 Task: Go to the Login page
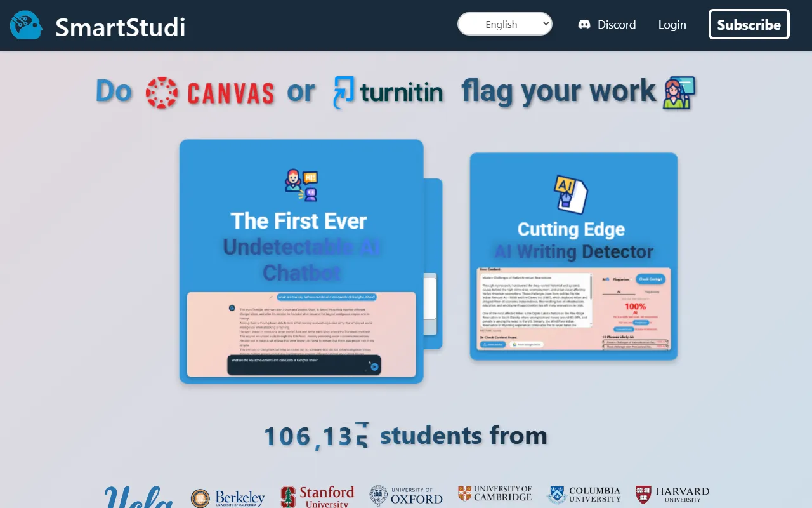coord(672,25)
